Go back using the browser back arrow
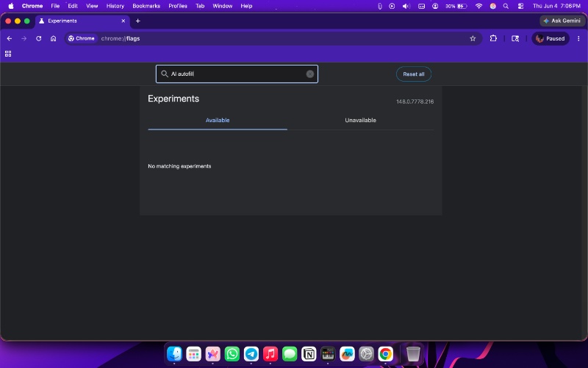 pyautogui.click(x=10, y=38)
